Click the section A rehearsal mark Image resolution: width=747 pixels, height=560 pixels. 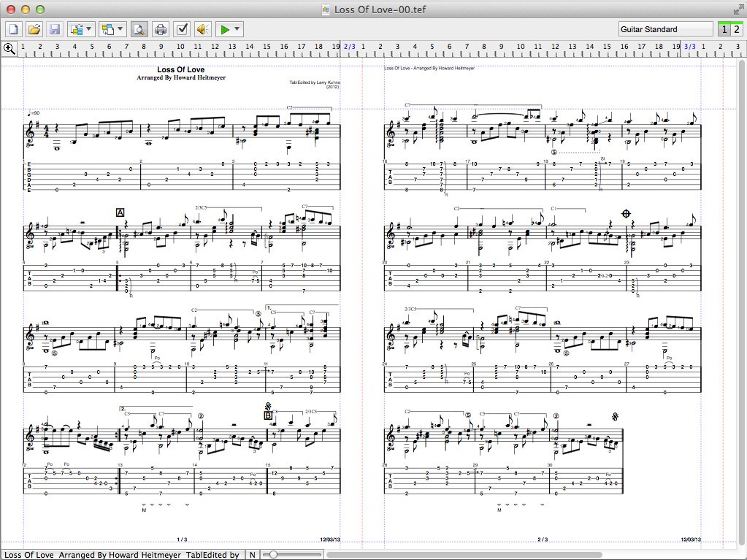click(x=120, y=212)
